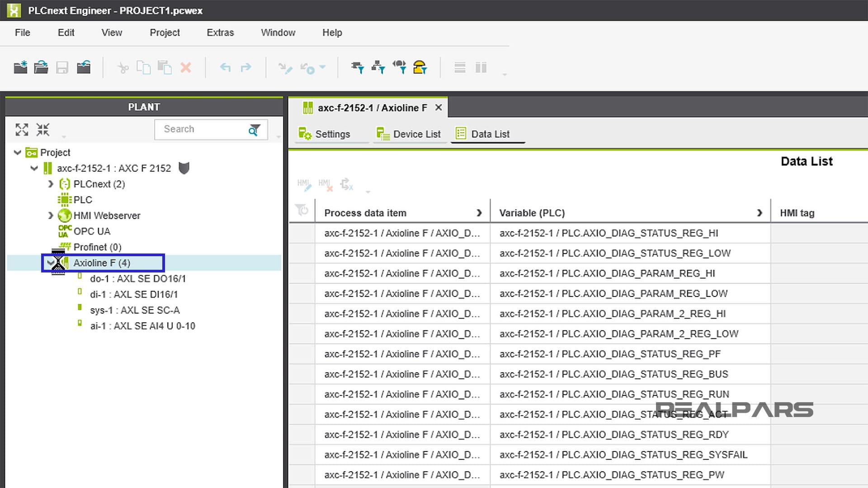868x488 pixels.
Task: Open the Window menu
Action: click(278, 33)
